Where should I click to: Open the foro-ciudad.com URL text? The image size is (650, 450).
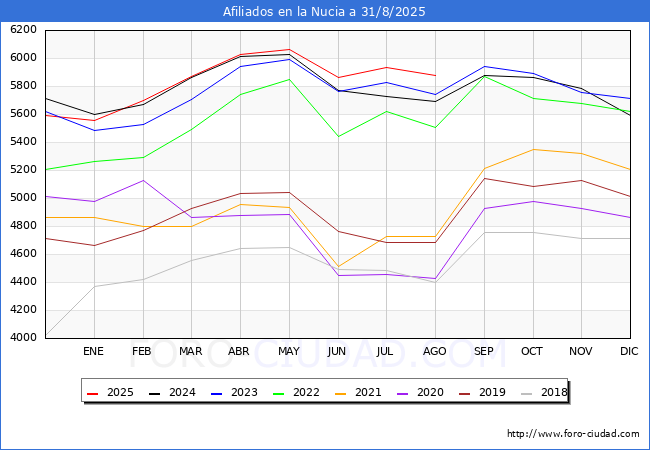573,434
